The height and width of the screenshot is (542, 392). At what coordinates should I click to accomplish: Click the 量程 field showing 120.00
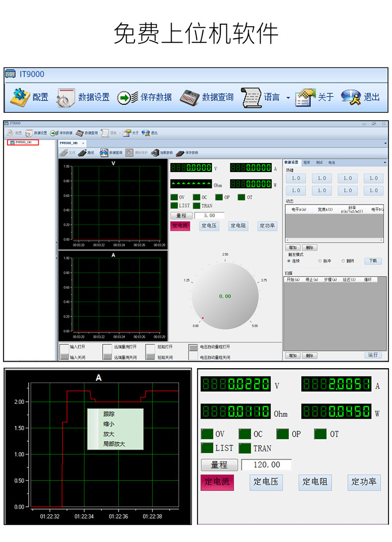point(266,465)
